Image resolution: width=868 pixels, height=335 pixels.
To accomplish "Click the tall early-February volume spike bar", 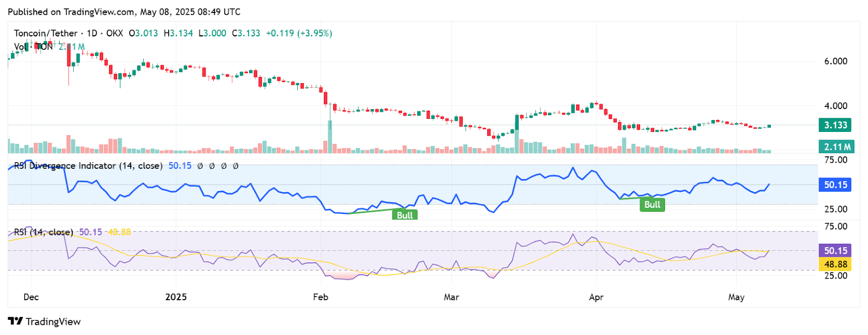I will pos(329,136).
